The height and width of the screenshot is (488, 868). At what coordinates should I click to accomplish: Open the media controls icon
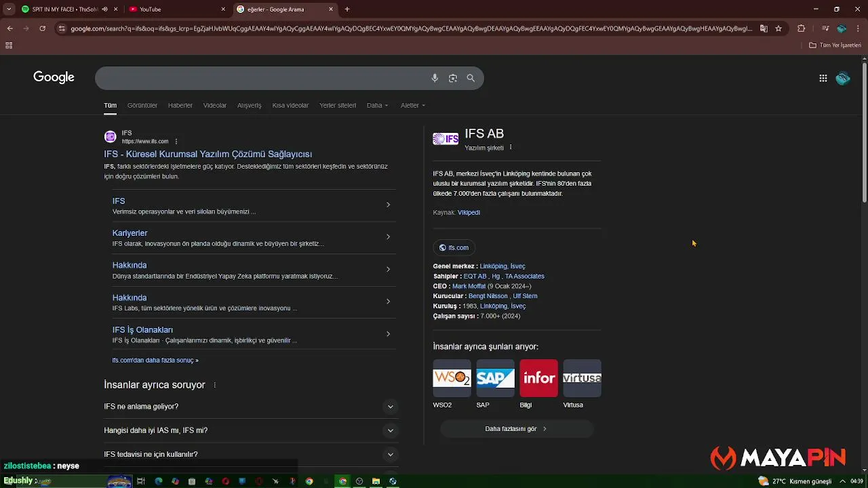pyautogui.click(x=825, y=28)
